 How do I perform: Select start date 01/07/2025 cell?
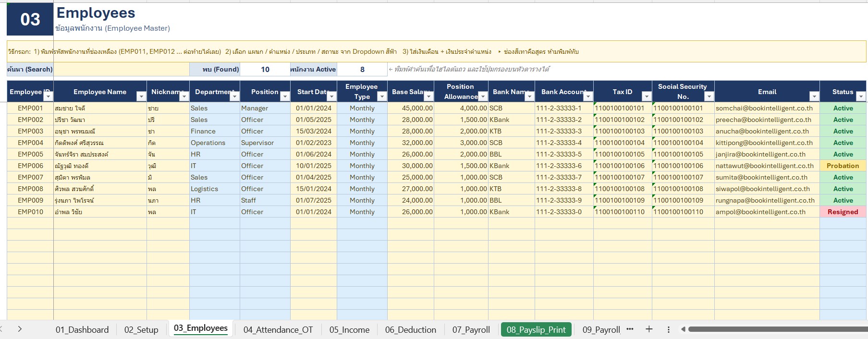[x=314, y=200]
